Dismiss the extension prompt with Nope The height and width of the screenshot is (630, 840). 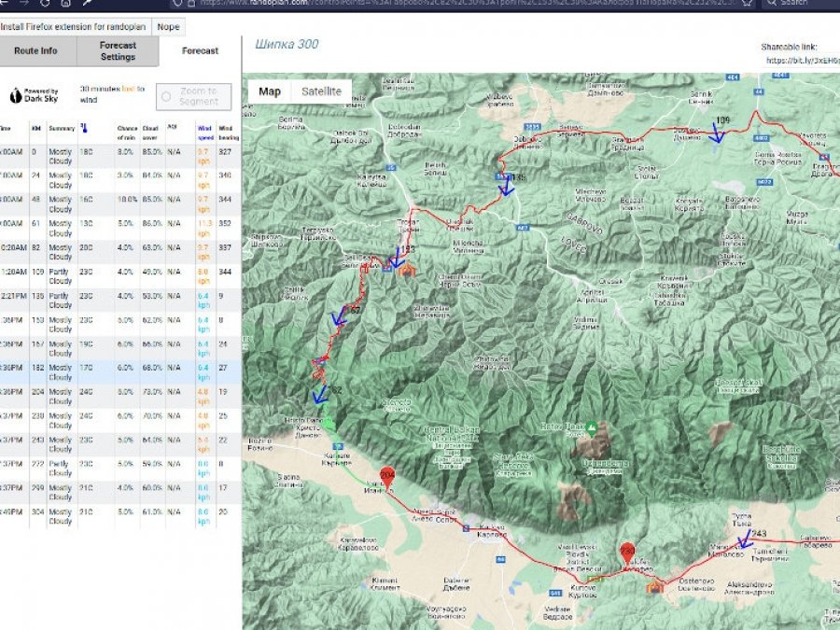point(168,27)
